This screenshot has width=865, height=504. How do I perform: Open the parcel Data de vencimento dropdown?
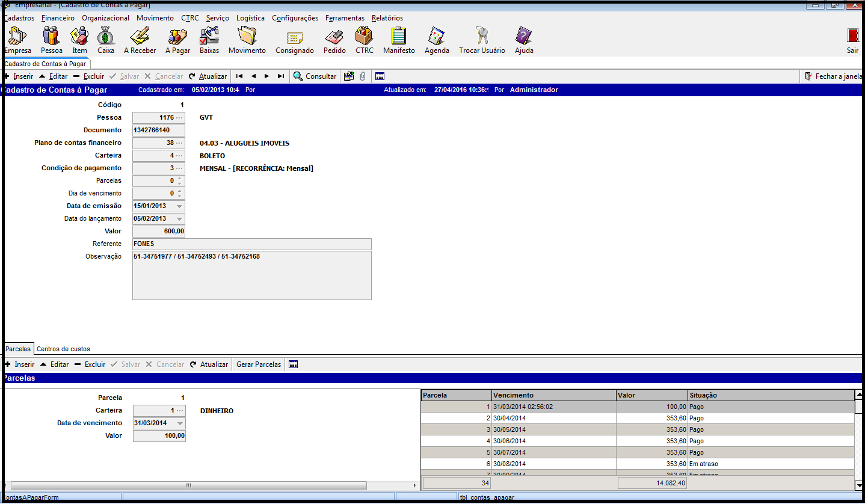[179, 423]
